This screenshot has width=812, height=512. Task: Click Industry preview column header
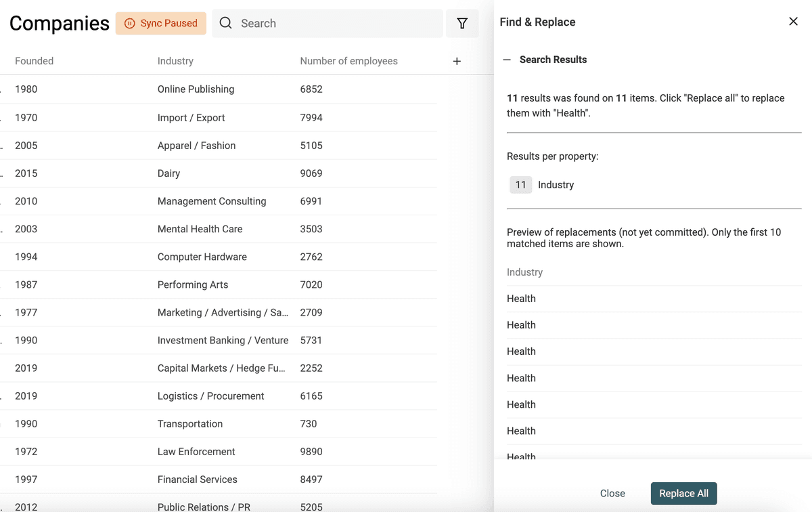pos(524,272)
